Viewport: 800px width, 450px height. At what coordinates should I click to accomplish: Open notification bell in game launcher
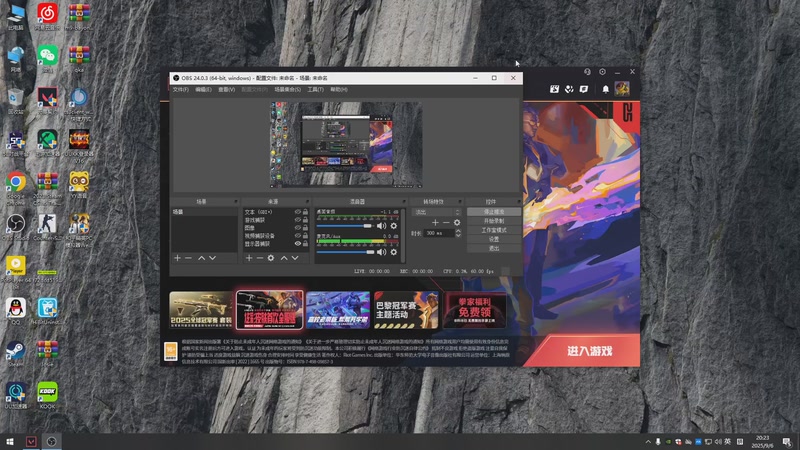pyautogui.click(x=606, y=89)
